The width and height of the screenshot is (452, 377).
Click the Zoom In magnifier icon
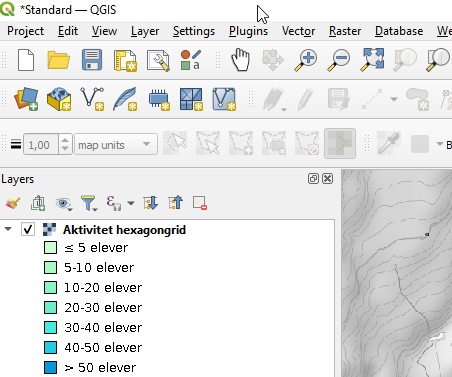(306, 60)
